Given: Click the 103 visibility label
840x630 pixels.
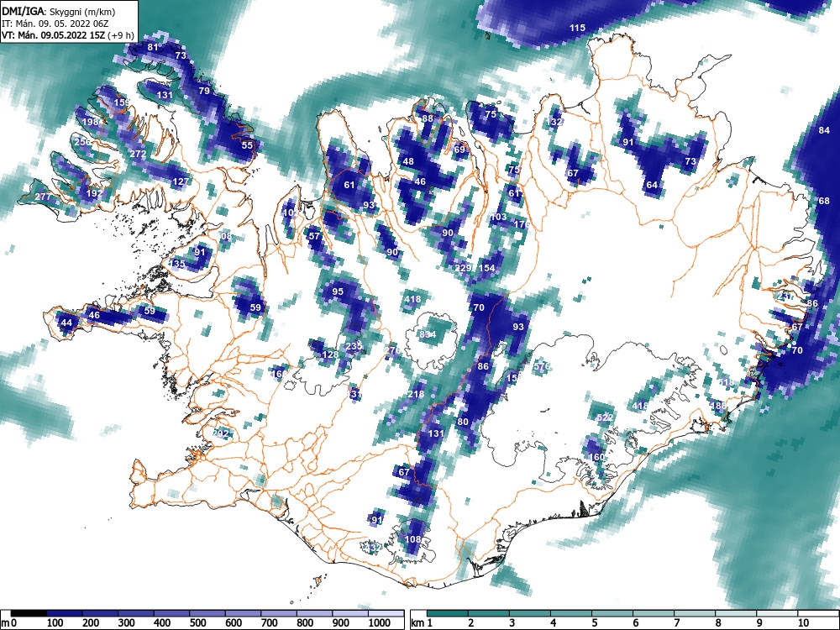Looking at the screenshot, I should point(498,217).
